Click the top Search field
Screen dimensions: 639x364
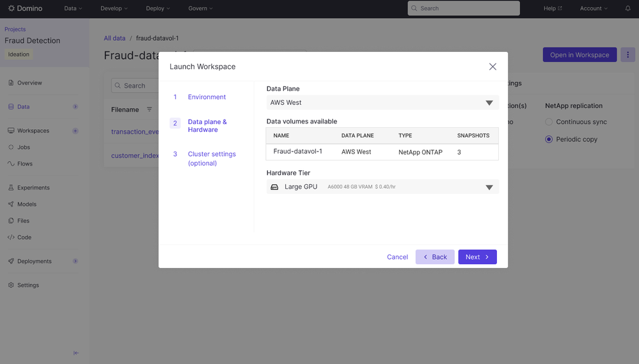464,8
